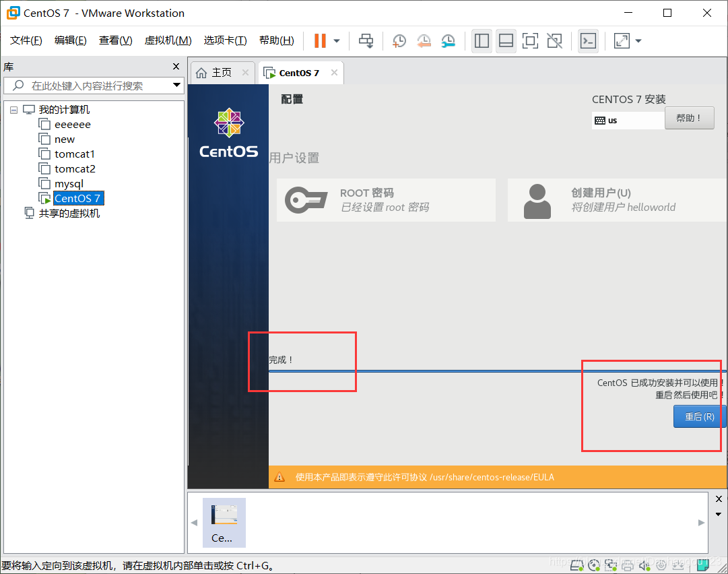Close the 主页 tab
The image size is (728, 574).
[246, 73]
